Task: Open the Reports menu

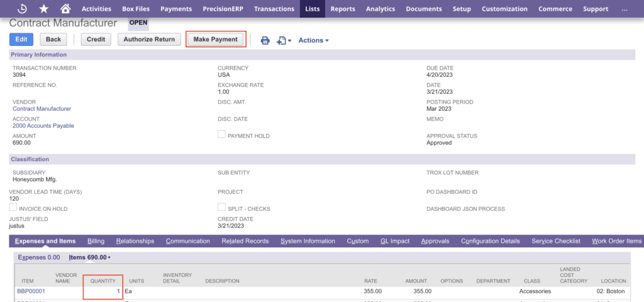Action: coord(343,9)
